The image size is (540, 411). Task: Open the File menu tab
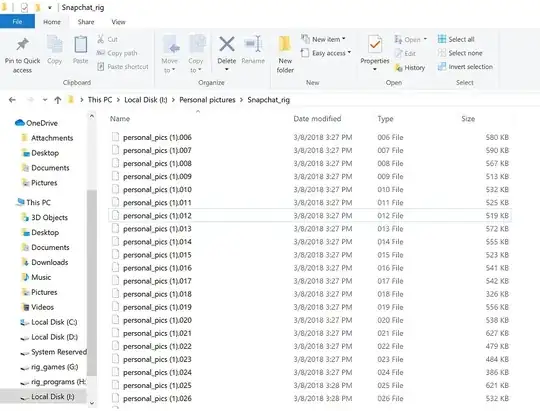coord(17,21)
